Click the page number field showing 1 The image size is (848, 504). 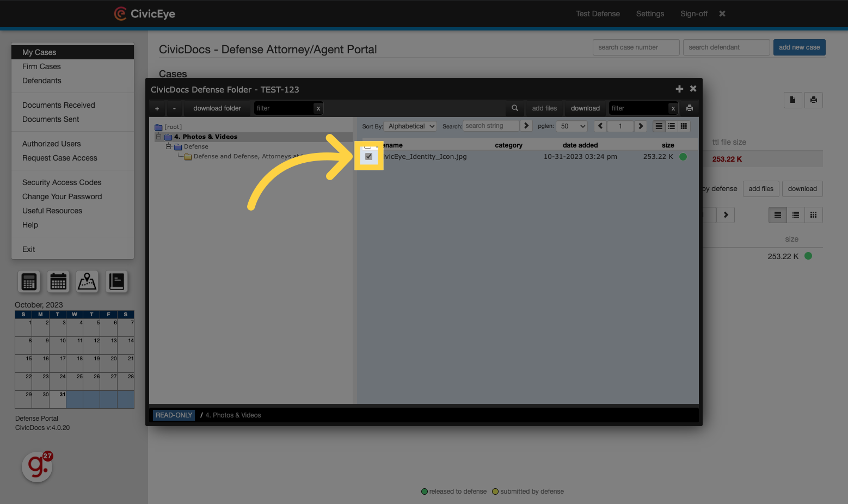click(620, 126)
